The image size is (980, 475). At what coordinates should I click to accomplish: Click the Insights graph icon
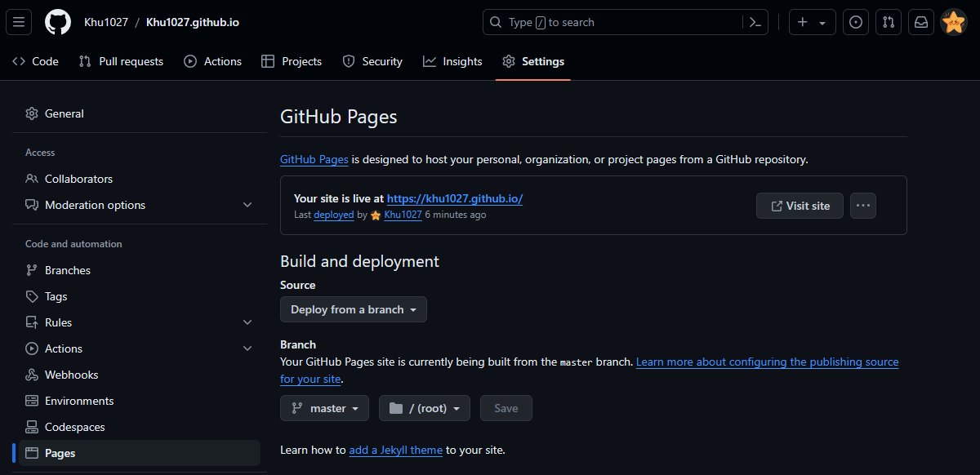[x=430, y=61]
